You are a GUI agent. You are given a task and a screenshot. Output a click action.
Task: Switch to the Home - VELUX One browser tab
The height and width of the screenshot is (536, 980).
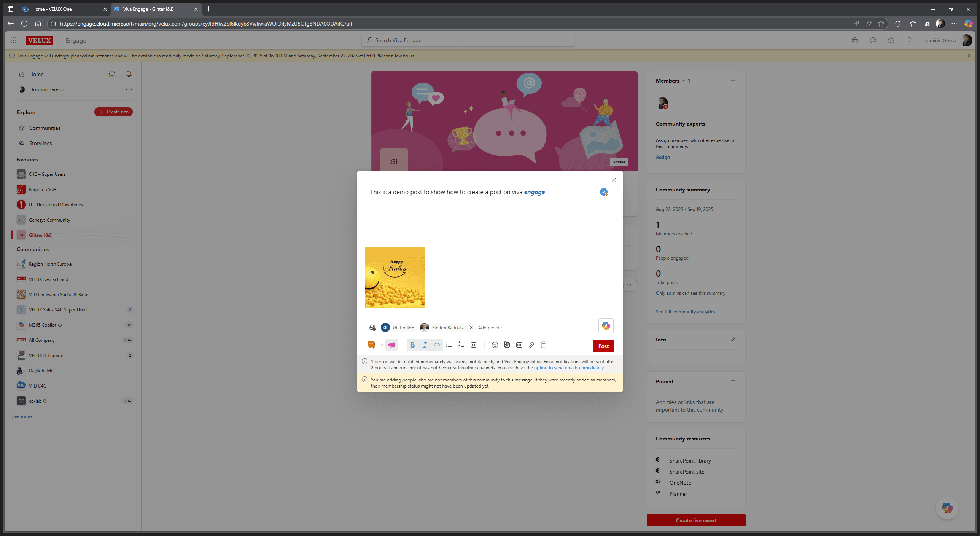click(65, 9)
